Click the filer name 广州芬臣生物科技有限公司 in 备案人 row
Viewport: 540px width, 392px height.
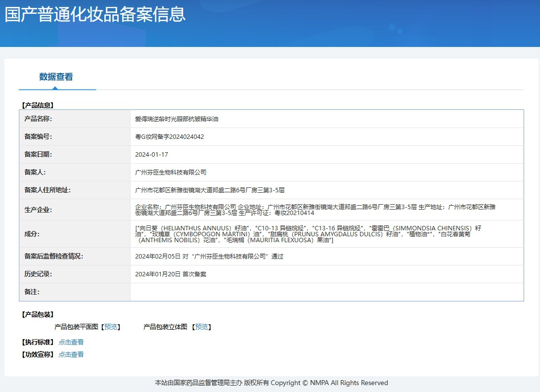tap(171, 172)
